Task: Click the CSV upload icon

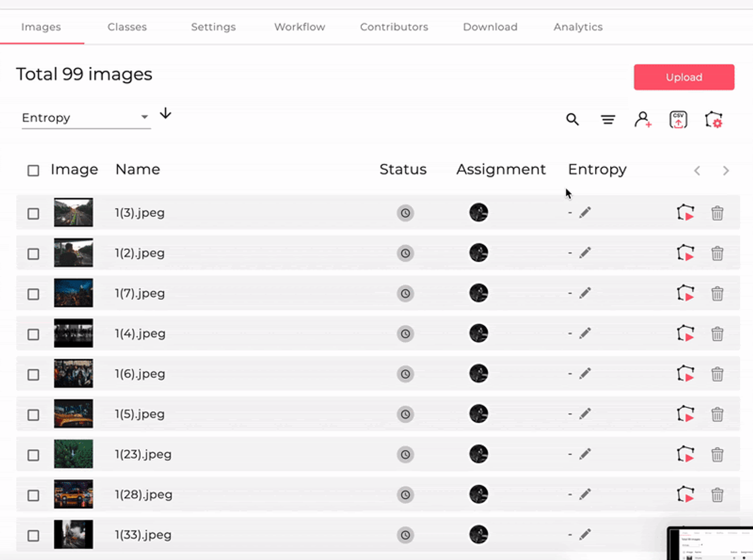Action: (x=678, y=119)
